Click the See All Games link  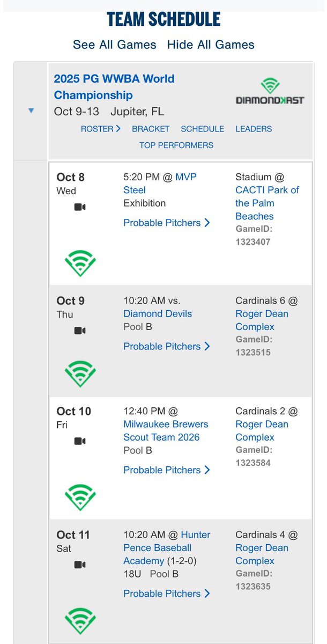(115, 45)
